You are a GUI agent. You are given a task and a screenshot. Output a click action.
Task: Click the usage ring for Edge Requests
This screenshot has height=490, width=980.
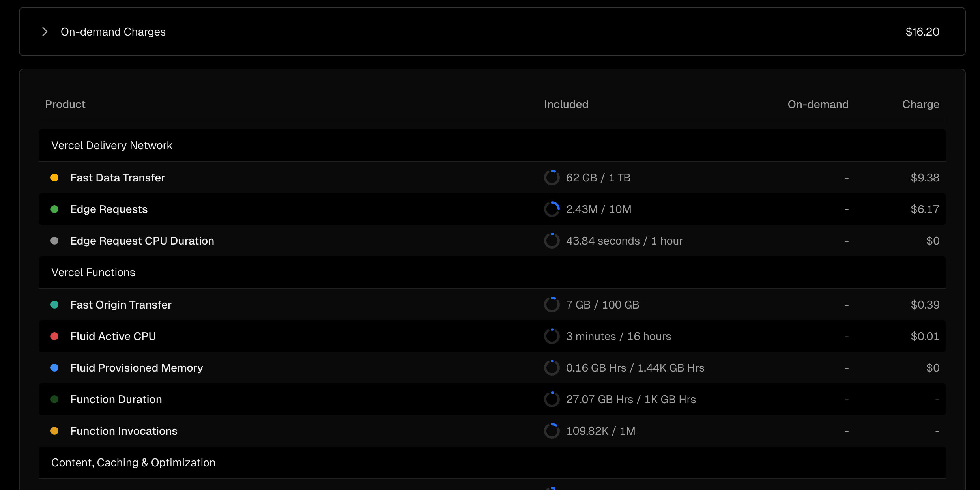pyautogui.click(x=552, y=209)
